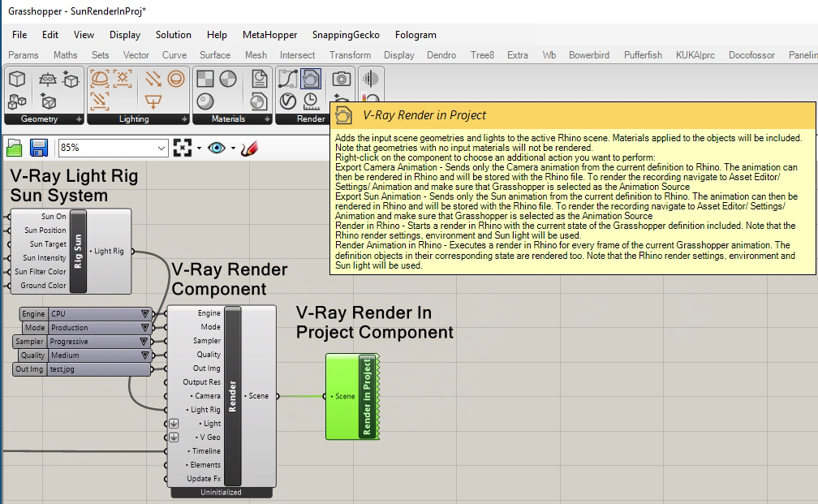This screenshot has height=504, width=818.
Task: Click the curve graph icon in Render panel
Action: click(287, 80)
